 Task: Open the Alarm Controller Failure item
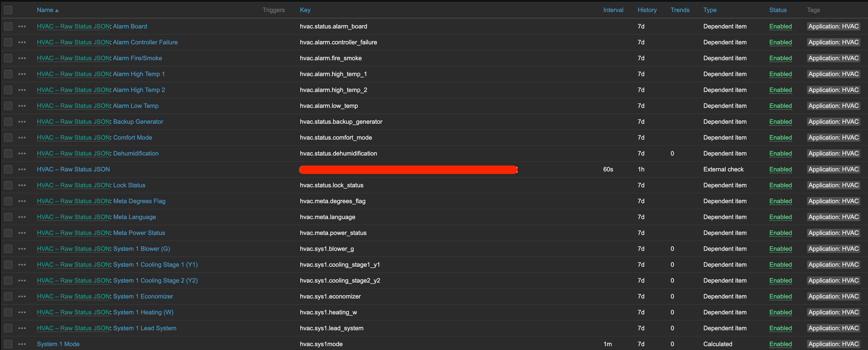[x=145, y=43]
